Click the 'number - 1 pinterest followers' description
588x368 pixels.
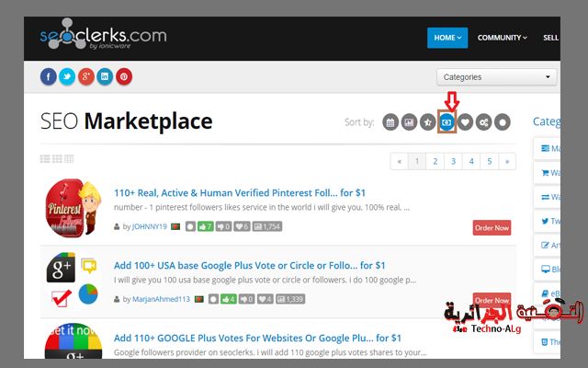(x=261, y=207)
